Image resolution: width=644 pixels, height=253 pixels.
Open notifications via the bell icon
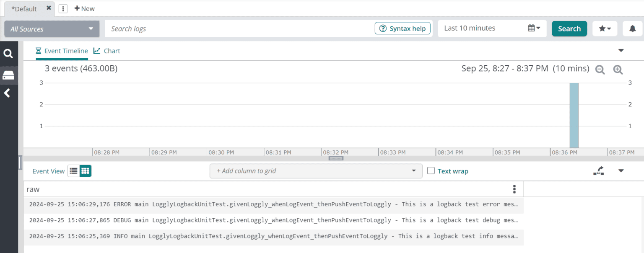(632, 28)
